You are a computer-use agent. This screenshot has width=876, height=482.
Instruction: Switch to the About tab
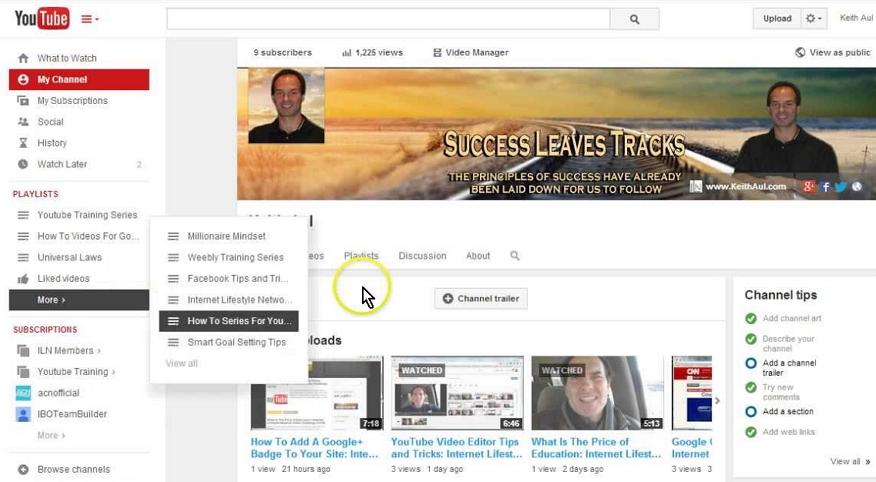pos(478,256)
